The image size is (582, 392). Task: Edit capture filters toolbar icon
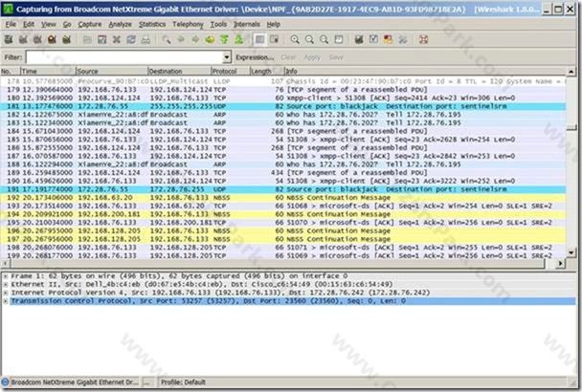point(359,39)
